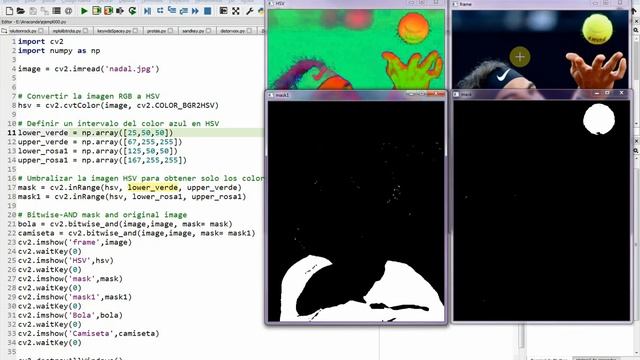The height and width of the screenshot is (360, 640).
Task: Close the detorvox.py tab
Action: (x=249, y=31)
